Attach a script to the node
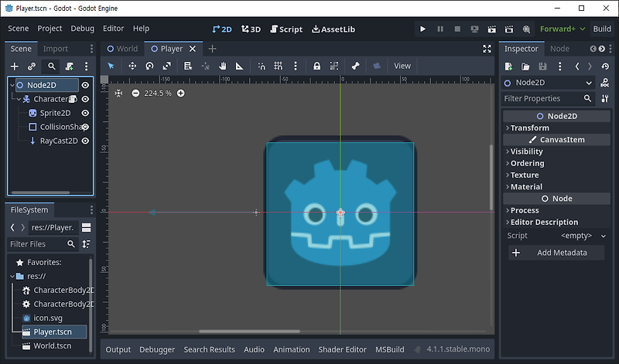This screenshot has width=619, height=364. [70, 66]
